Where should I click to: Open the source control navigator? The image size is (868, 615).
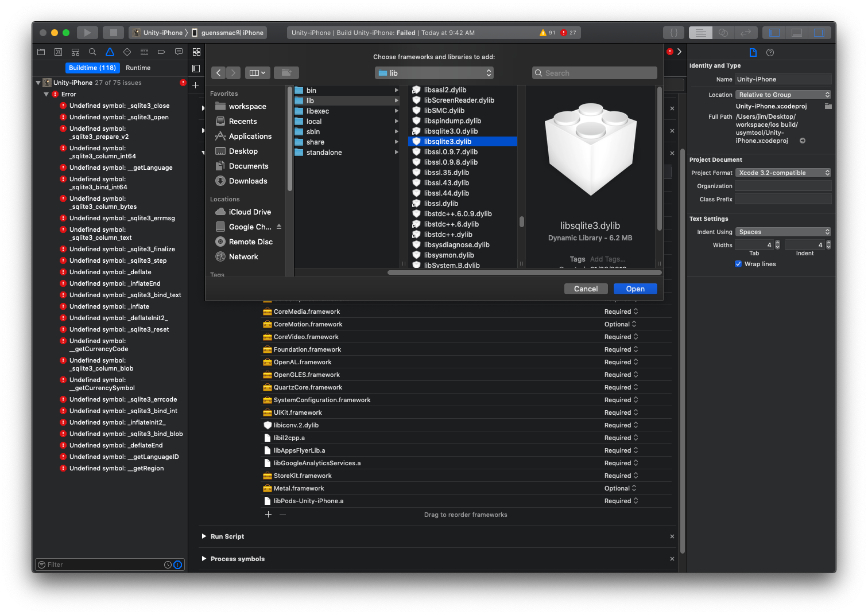point(58,52)
